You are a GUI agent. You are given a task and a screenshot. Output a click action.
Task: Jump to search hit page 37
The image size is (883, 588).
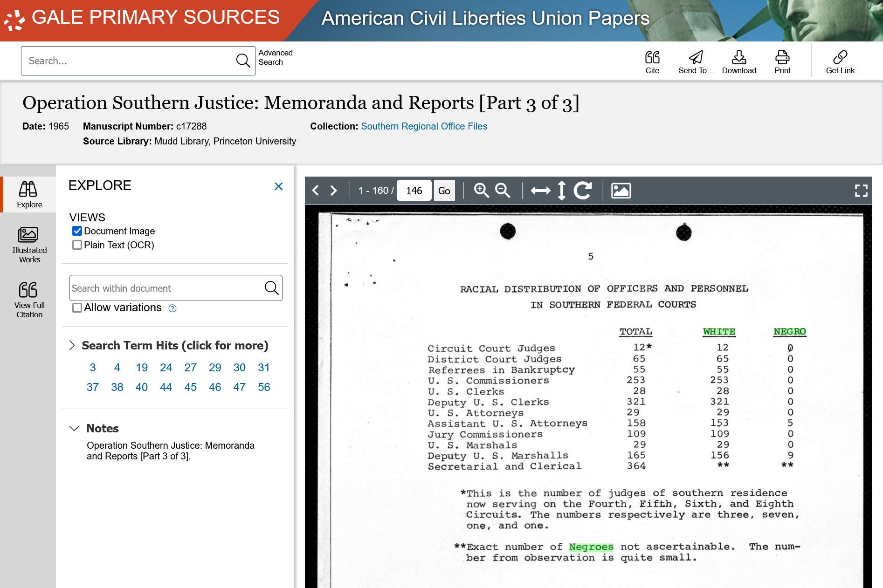pyautogui.click(x=93, y=387)
